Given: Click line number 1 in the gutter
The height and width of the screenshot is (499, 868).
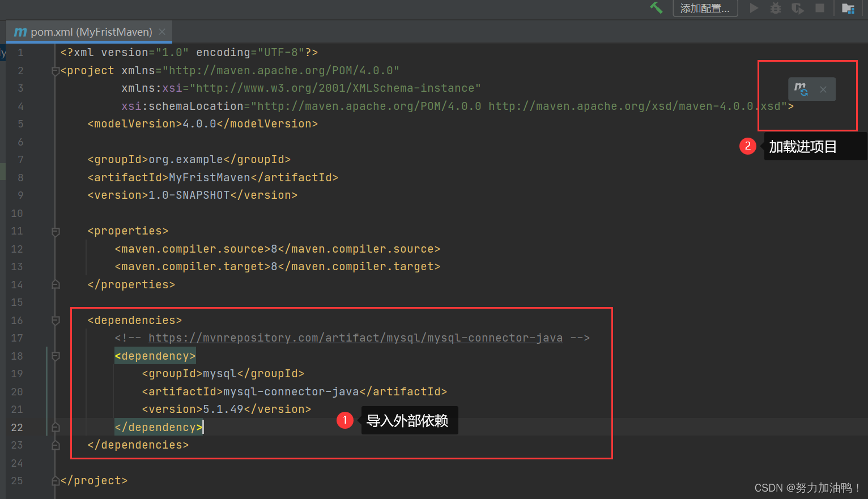Looking at the screenshot, I should [20, 53].
